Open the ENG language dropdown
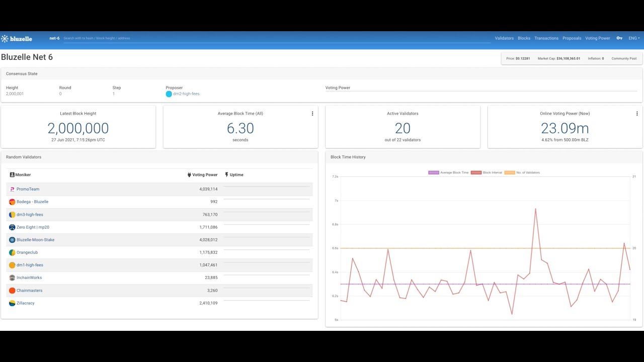Screen dimensions: 644x362 point(634,38)
